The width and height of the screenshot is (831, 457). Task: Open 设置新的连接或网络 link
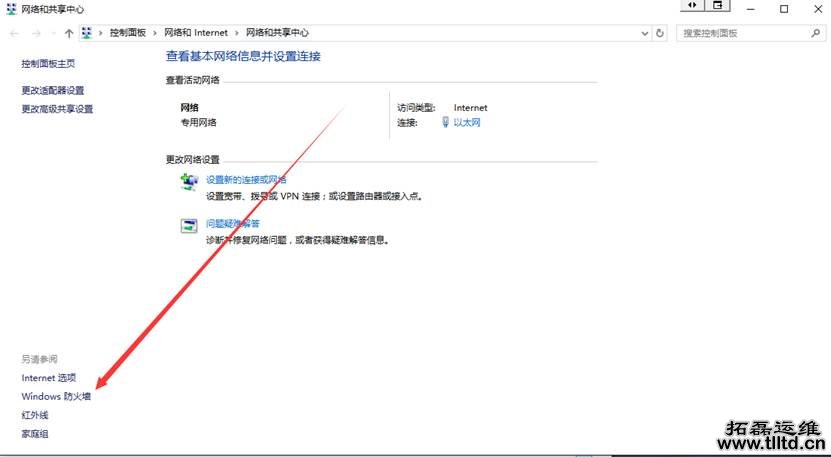[246, 180]
